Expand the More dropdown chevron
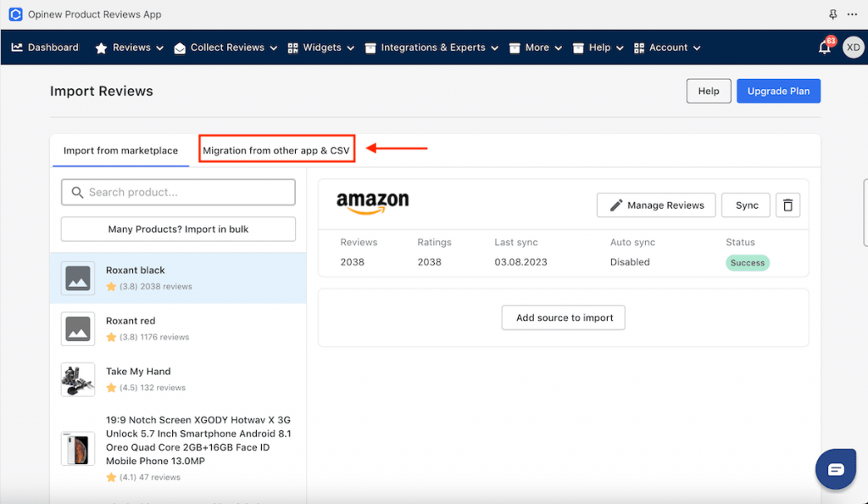Screen dimensions: 868x504 (x=559, y=48)
